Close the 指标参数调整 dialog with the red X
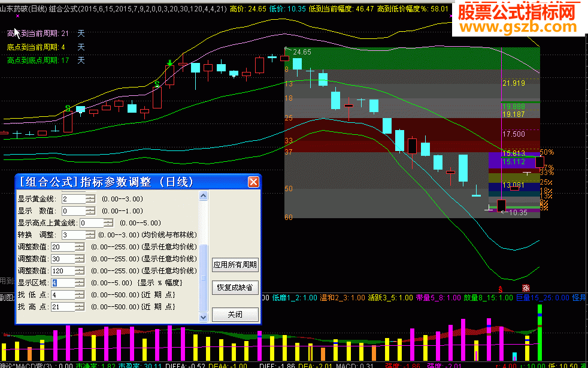588x368 pixels. tap(253, 182)
